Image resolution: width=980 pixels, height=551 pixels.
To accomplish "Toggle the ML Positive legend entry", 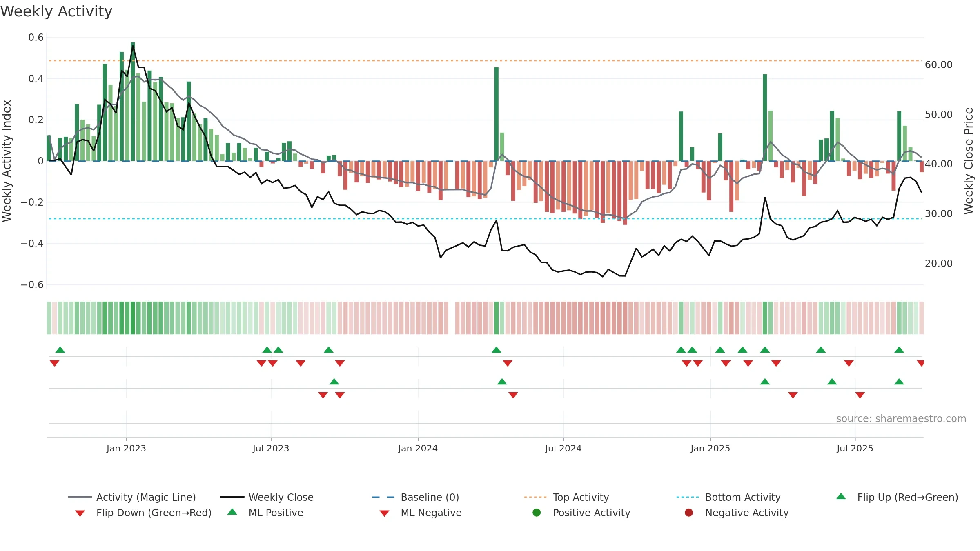I will click(265, 513).
